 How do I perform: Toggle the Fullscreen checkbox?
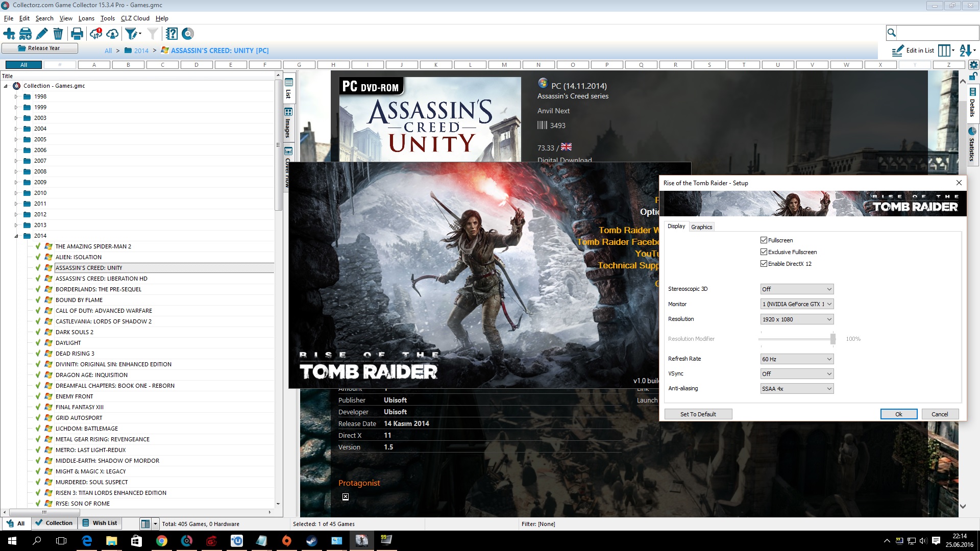(764, 240)
